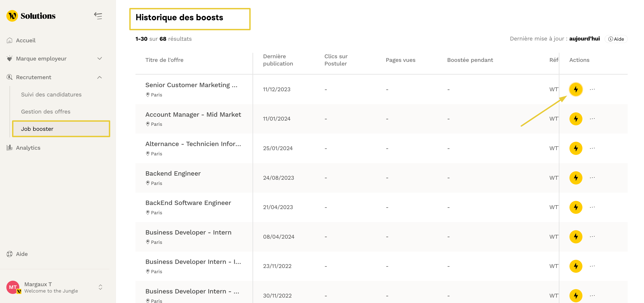Boost the Business Developer - Intern offer
Screen dimensions: 644x303
(x=576, y=237)
